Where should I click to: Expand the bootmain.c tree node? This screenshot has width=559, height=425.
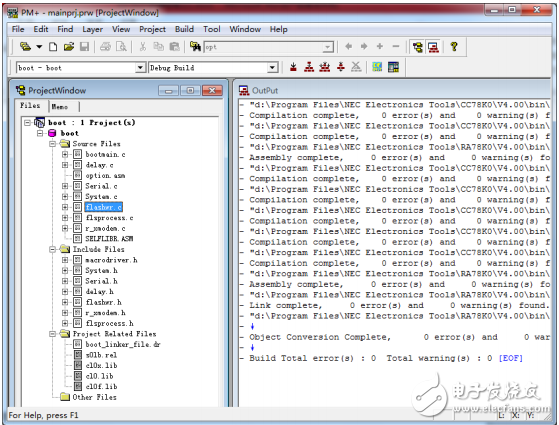point(65,154)
